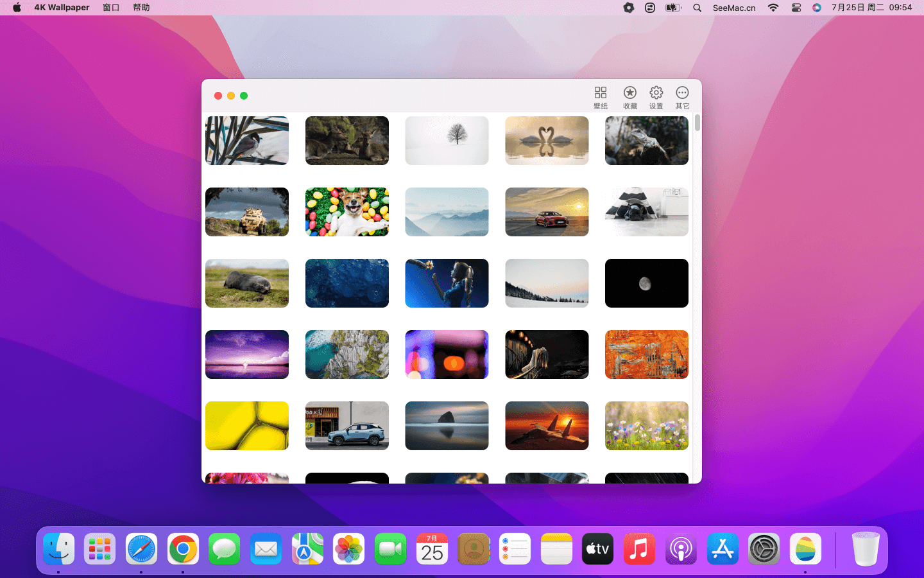The height and width of the screenshot is (578, 924).
Task: Open Control Center in menu bar
Action: tap(796, 8)
